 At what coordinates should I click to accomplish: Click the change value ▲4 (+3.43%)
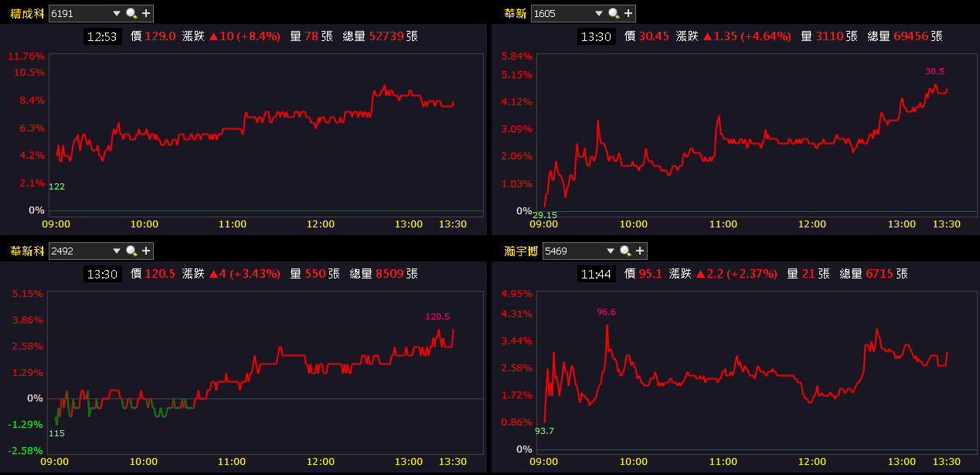(x=244, y=274)
